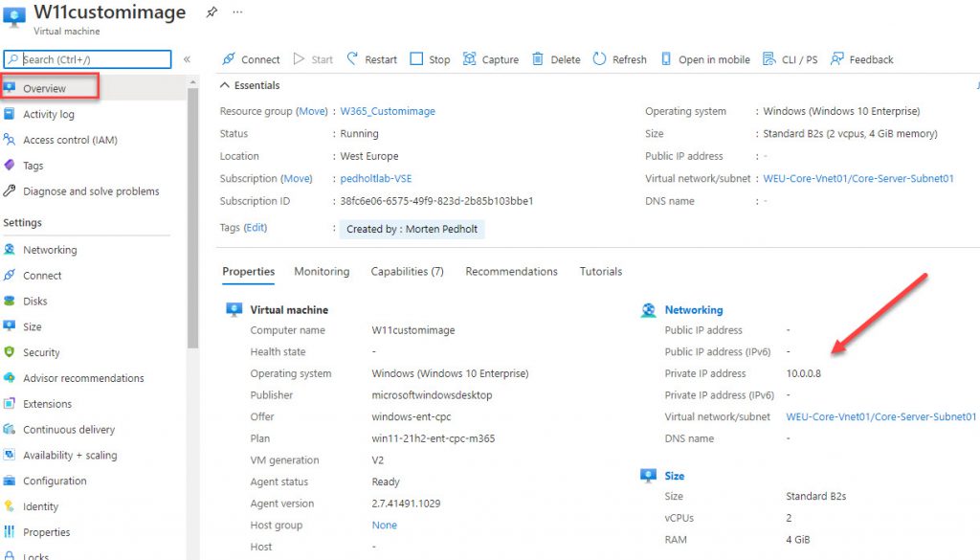Click the Start button in the toolbar

313,59
